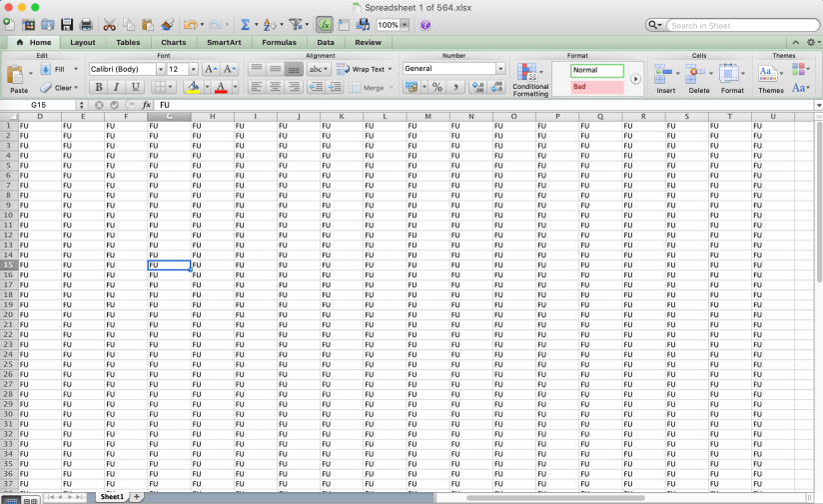Toggle Bold formatting
This screenshot has height=504, width=823.
98,87
